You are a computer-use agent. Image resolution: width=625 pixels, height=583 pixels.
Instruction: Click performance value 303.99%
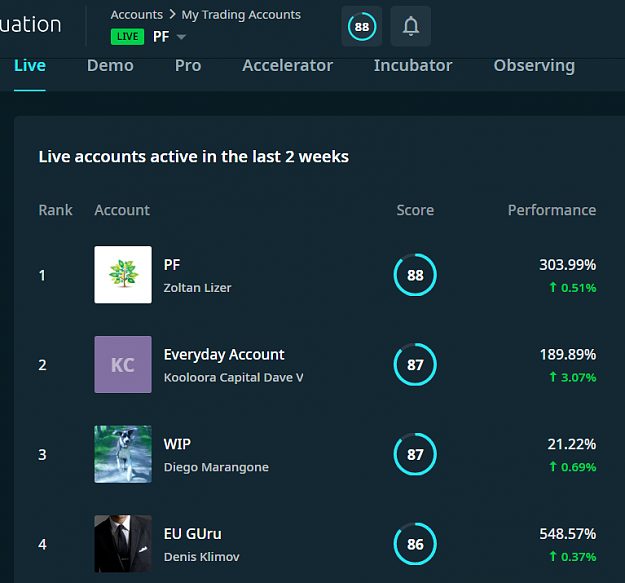(x=568, y=265)
